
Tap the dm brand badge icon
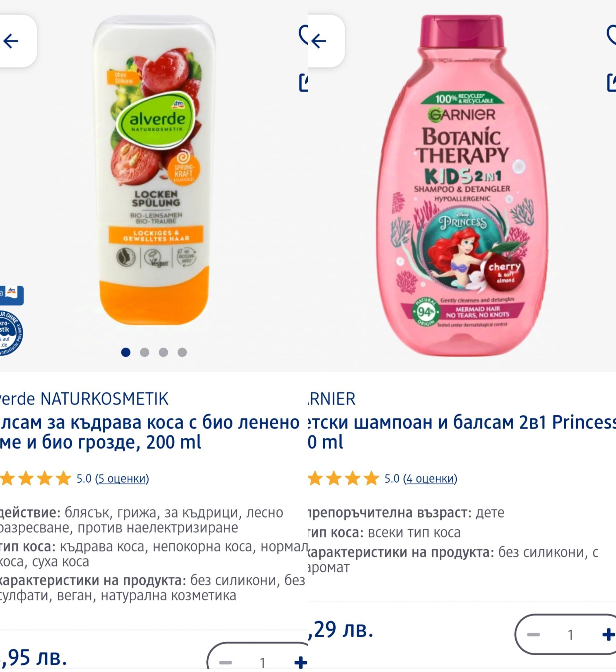pos(11,295)
